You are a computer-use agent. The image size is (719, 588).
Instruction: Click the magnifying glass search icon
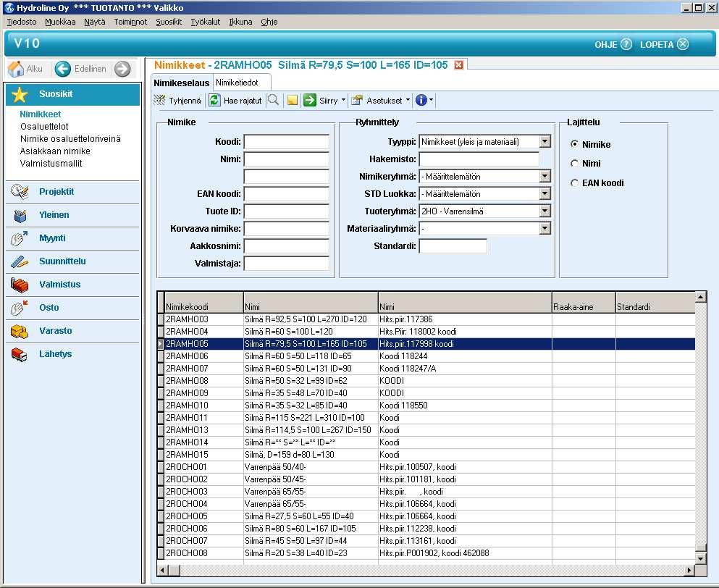point(273,100)
